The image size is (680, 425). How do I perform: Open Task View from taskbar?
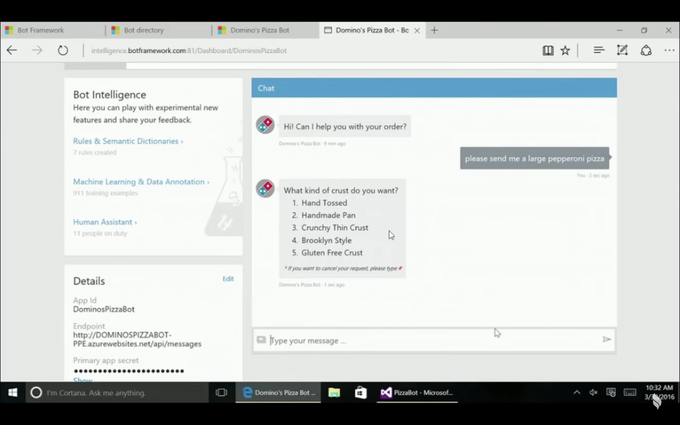(221, 392)
